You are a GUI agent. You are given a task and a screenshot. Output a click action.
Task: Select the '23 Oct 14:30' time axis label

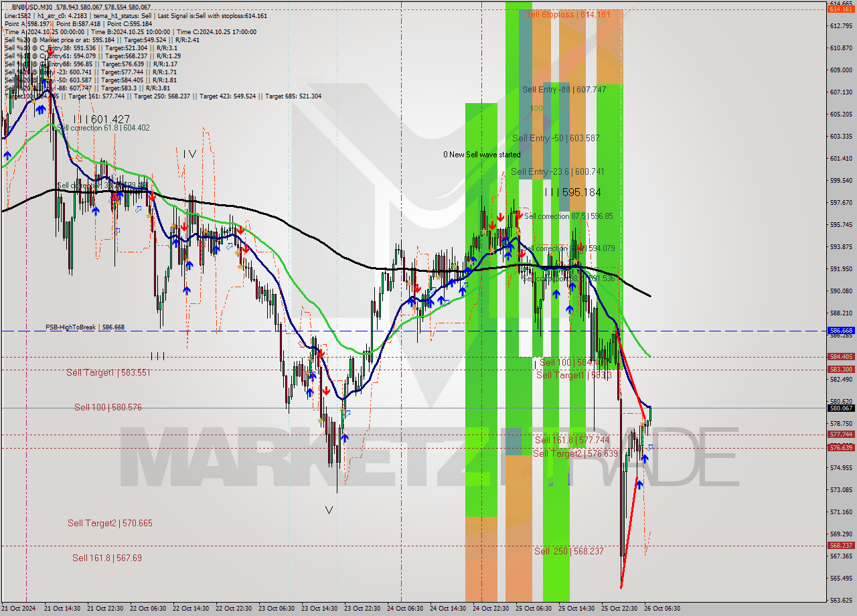click(x=319, y=609)
